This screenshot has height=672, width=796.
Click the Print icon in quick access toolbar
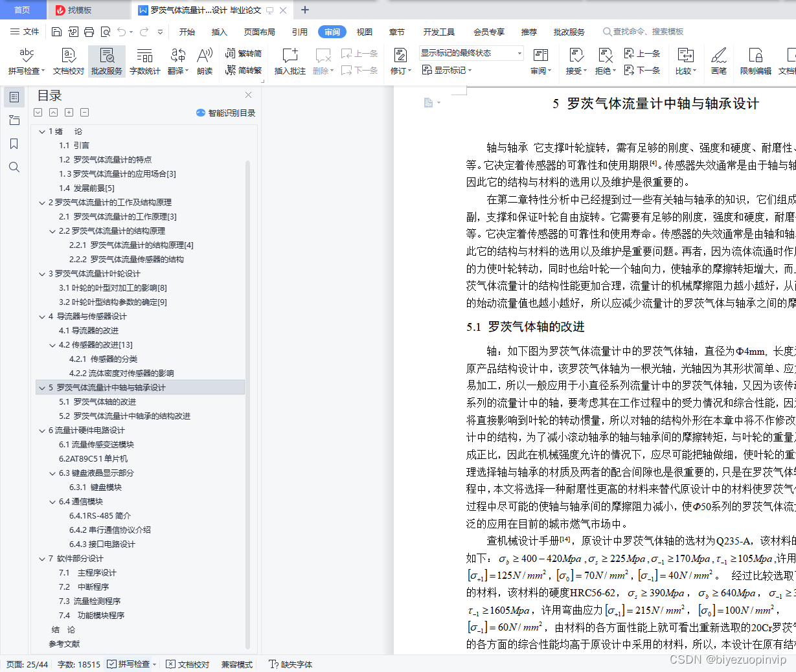coord(89,31)
